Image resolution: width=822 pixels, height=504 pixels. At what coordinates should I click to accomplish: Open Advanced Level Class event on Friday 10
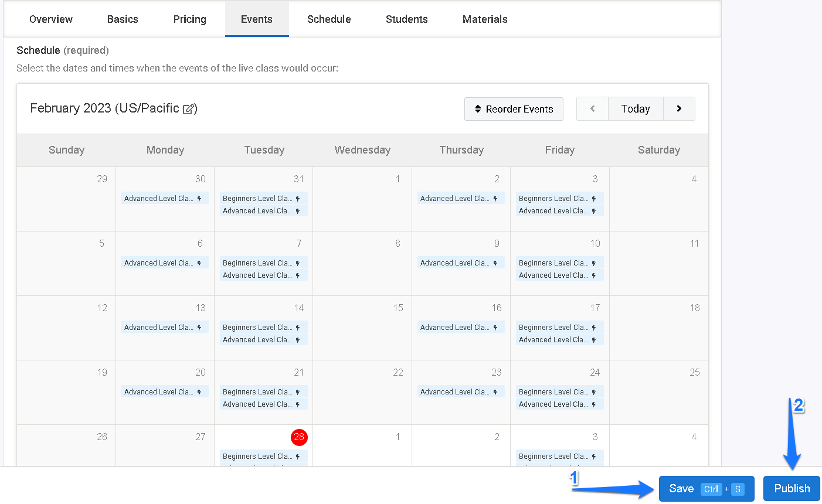559,275
